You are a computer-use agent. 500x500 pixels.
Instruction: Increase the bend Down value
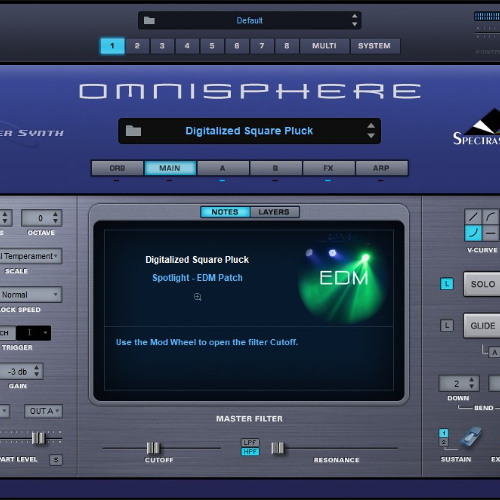(x=471, y=380)
